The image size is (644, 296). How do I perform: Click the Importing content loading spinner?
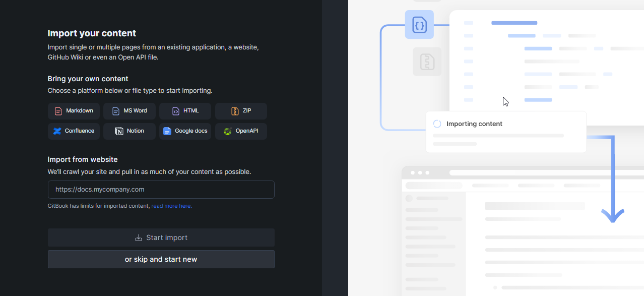point(437,124)
